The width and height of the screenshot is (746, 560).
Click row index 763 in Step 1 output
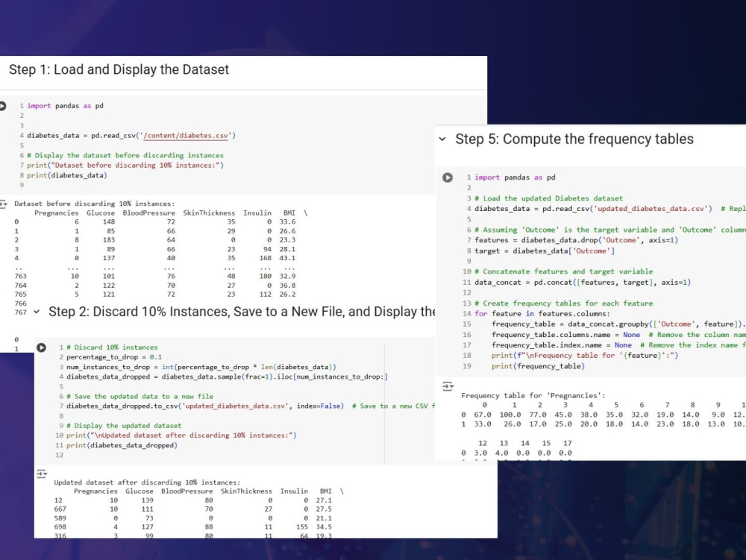[x=20, y=276]
